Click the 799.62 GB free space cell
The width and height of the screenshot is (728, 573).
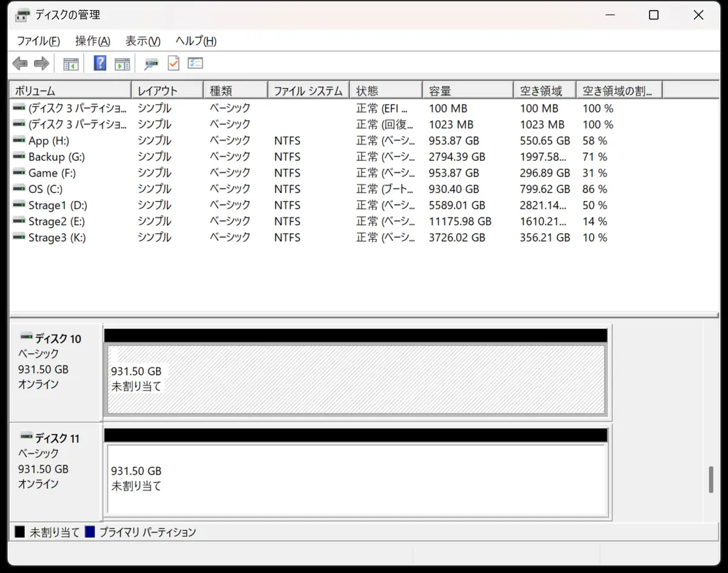click(x=545, y=189)
